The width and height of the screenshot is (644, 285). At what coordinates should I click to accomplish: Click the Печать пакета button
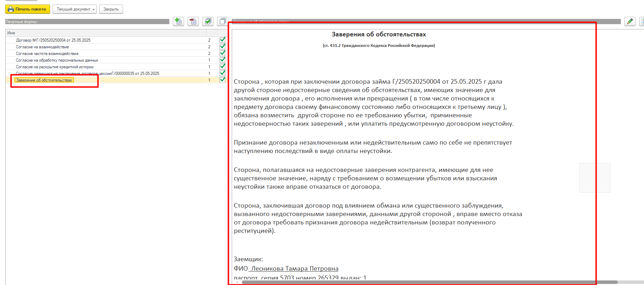point(28,9)
